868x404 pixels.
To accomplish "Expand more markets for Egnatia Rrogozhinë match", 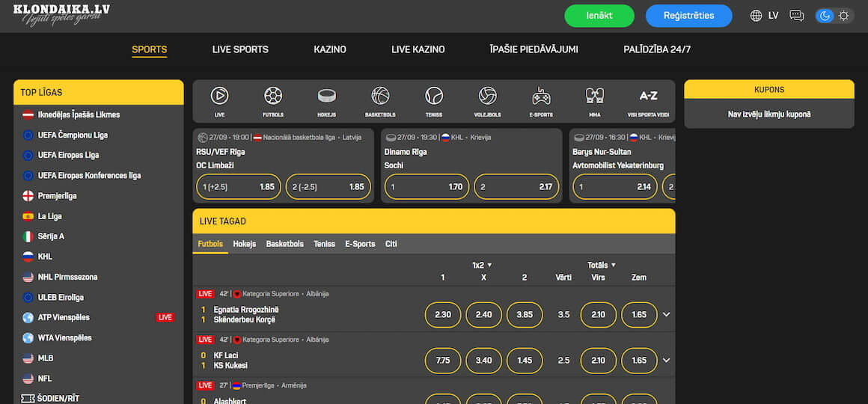I will (x=667, y=314).
